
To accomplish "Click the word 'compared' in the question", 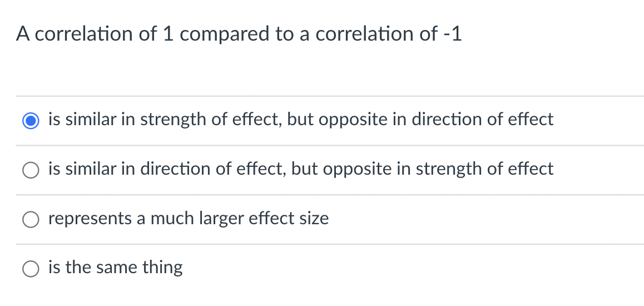I will (225, 34).
